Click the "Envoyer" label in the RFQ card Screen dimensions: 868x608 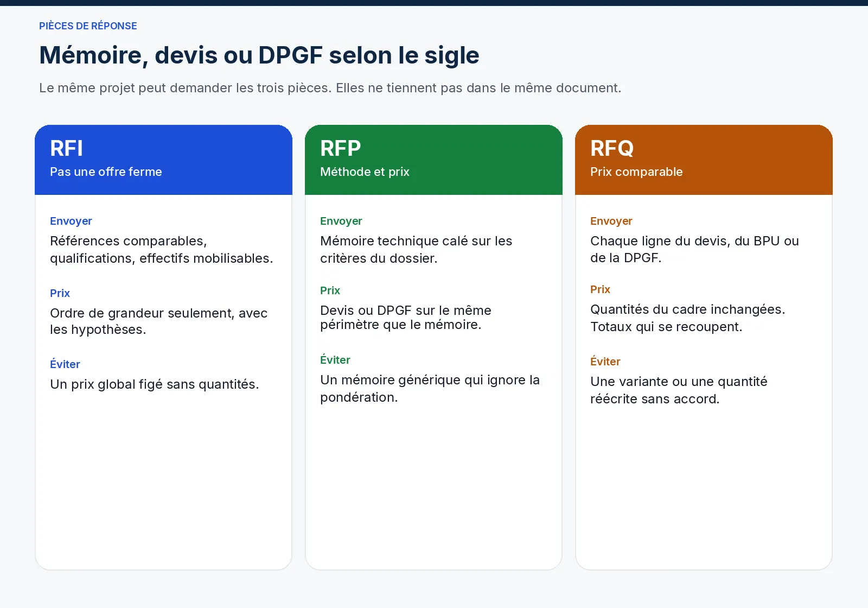pyautogui.click(x=611, y=221)
